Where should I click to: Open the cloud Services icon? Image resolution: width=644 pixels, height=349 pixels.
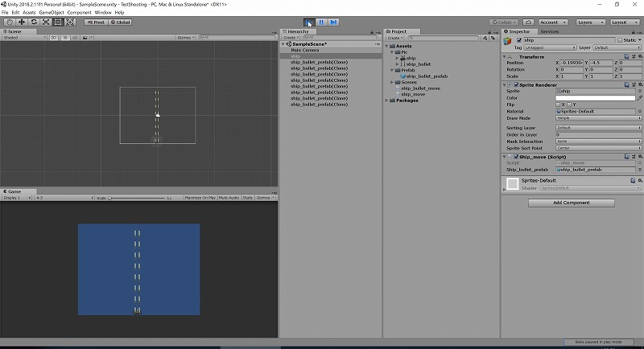click(529, 23)
